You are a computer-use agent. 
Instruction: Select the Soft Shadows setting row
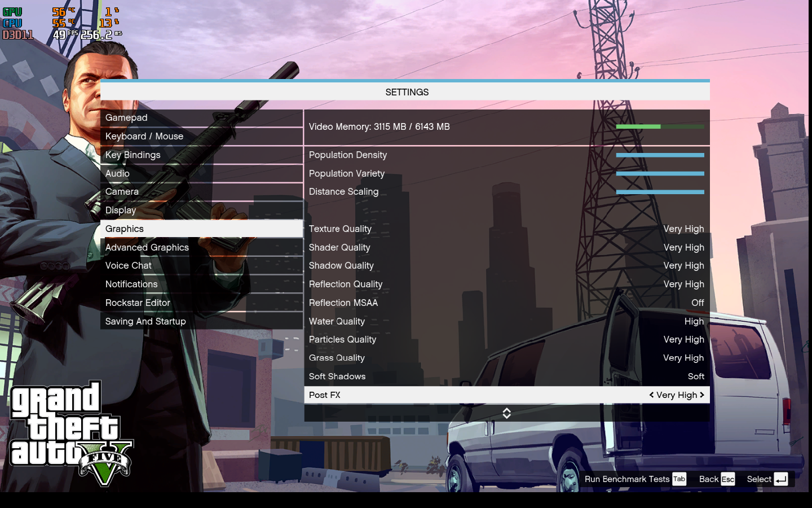(507, 376)
